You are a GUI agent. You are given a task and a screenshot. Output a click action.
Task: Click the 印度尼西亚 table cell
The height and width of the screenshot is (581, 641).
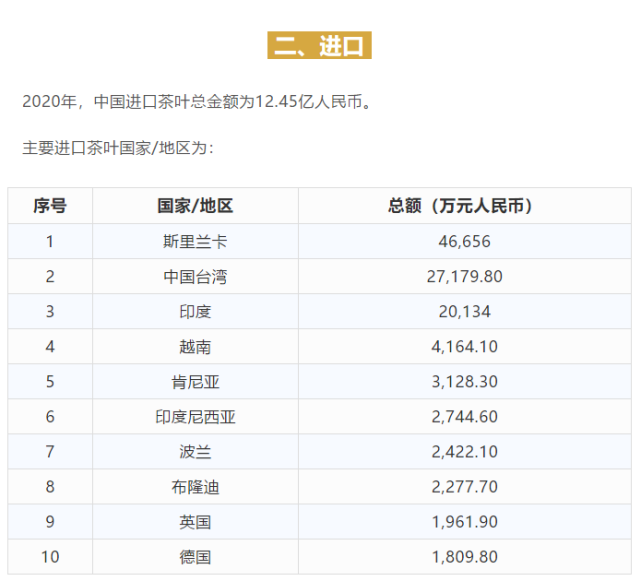pyautogui.click(x=195, y=417)
